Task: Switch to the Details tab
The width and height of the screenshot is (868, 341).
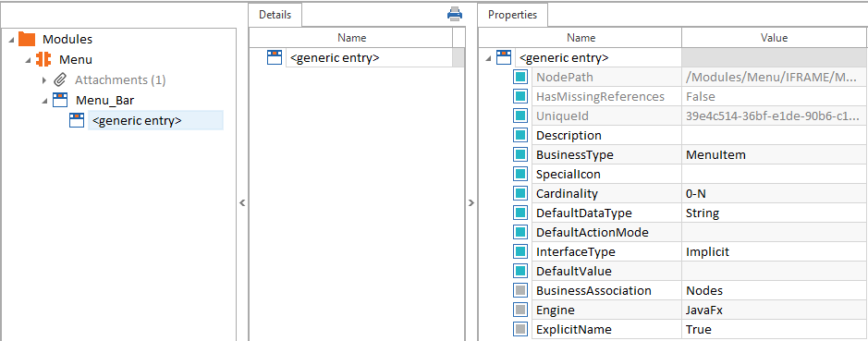Action: point(275,15)
